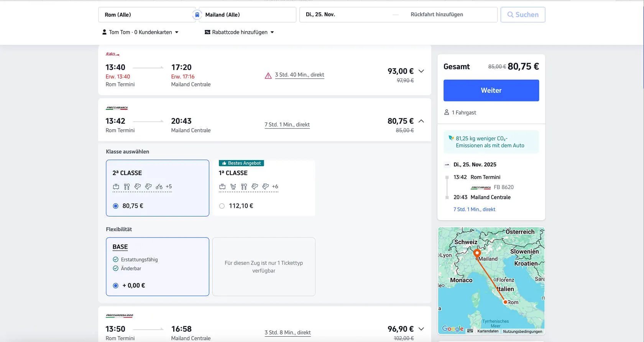Click the Suchen search button
The height and width of the screenshot is (342, 644).
[x=523, y=15]
